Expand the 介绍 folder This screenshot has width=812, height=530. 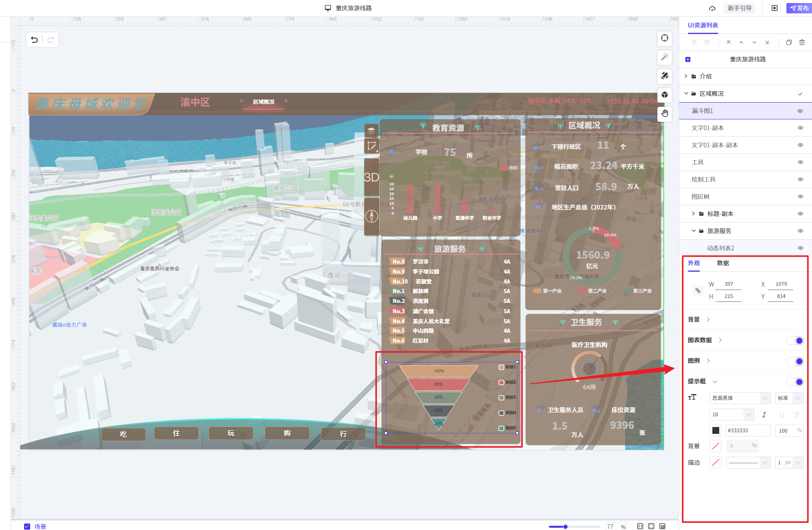coord(686,76)
